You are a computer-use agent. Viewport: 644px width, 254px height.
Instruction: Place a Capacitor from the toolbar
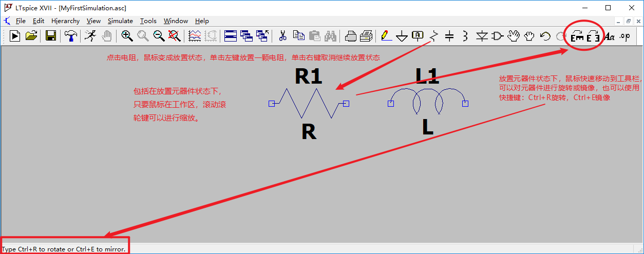[x=449, y=36]
